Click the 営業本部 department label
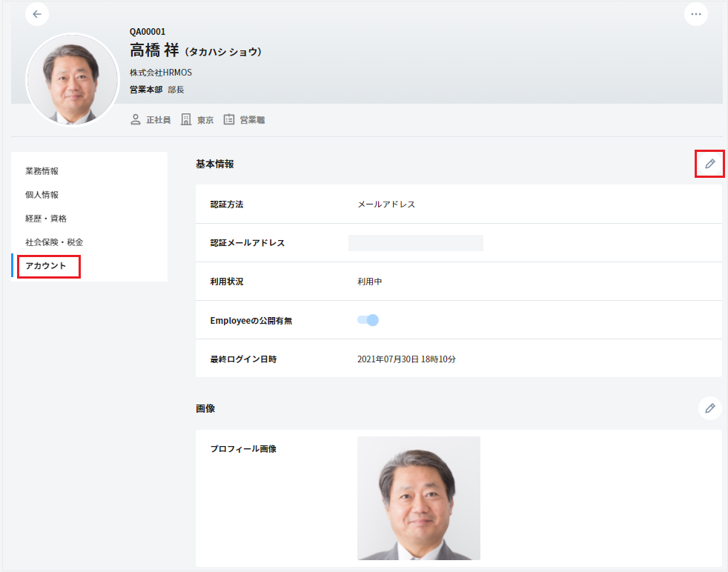This screenshot has width=728, height=572. click(x=146, y=90)
